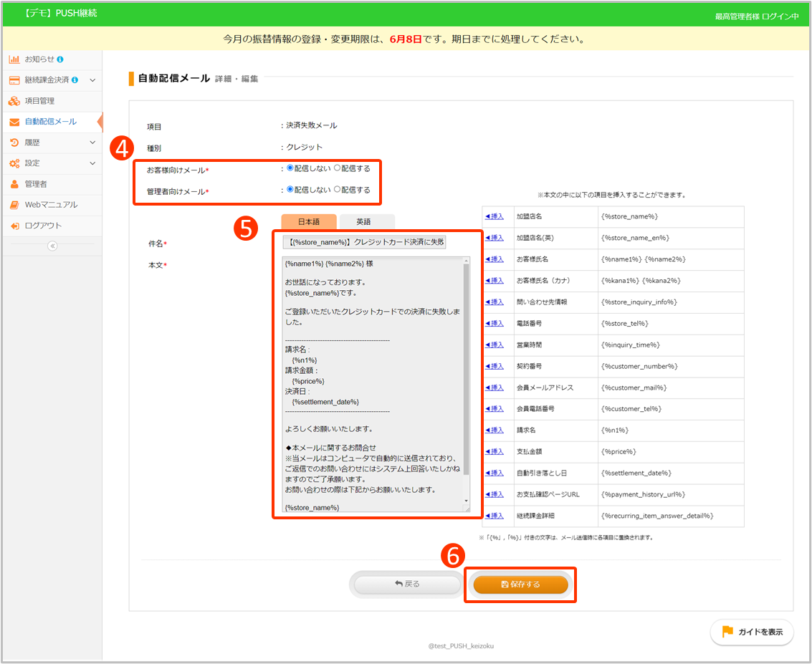
Task: Click the ガイドを表示 button
Action: (751, 632)
